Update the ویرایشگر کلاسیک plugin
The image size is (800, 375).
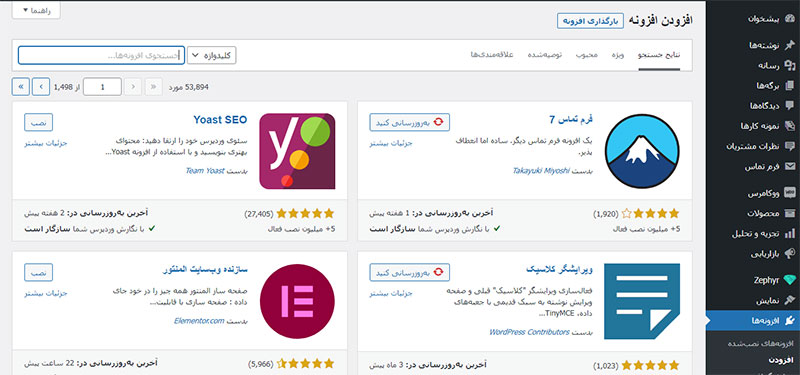[410, 272]
